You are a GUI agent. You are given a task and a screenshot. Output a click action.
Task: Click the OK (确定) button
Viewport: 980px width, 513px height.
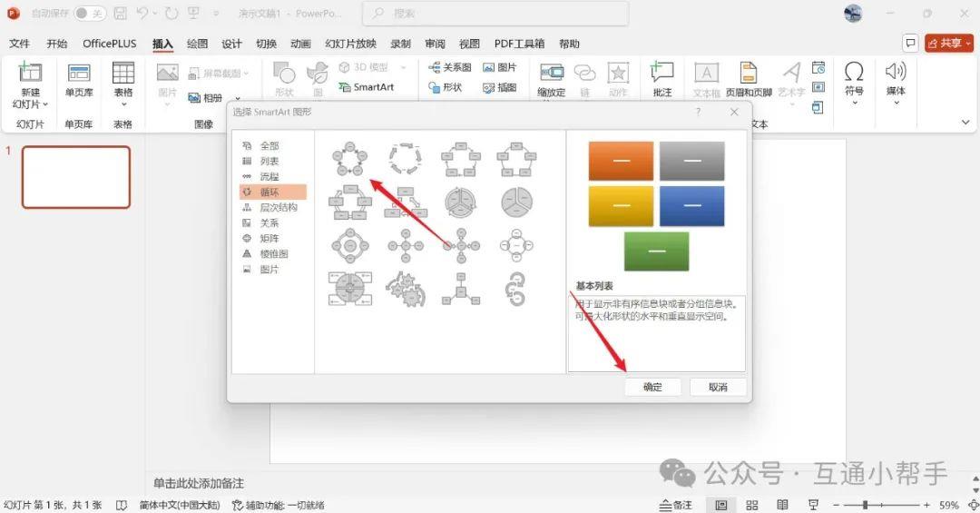click(x=652, y=387)
